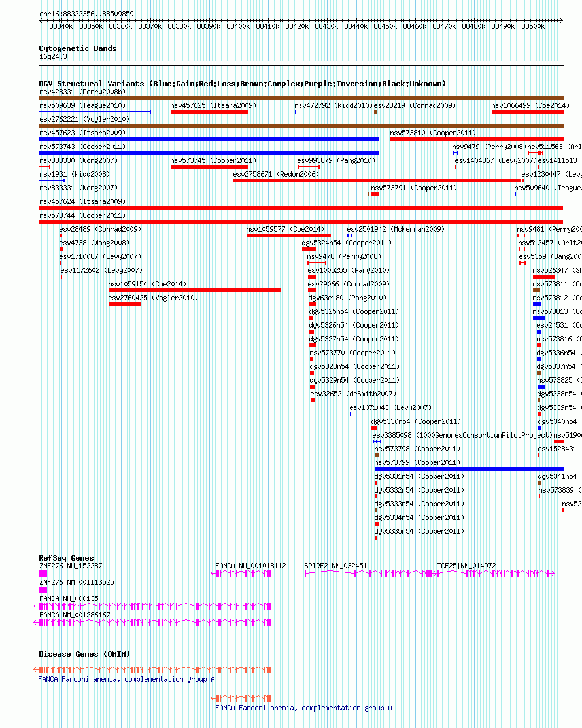Open gene ZNF276|NM_152287
The height and width of the screenshot is (728, 582).
coord(71,566)
